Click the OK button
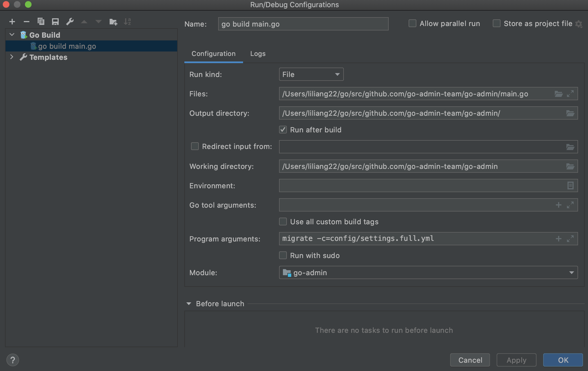 (x=563, y=360)
